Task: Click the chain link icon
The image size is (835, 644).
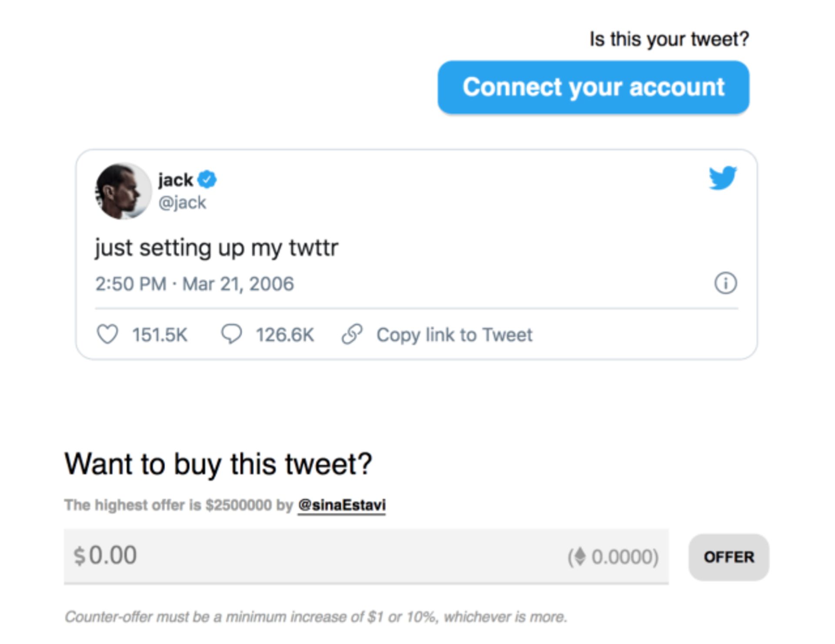Action: coord(352,334)
